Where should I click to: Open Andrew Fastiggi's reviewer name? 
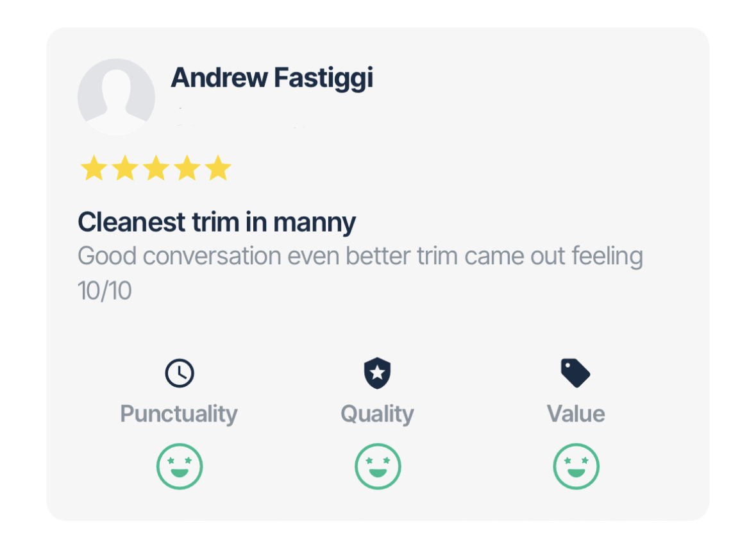[271, 78]
